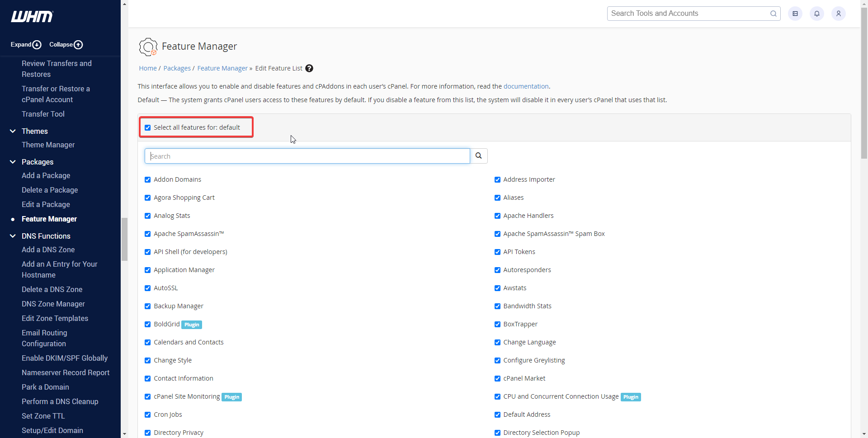Click Email Routing Configuration link
The image size is (868, 438).
click(x=44, y=338)
